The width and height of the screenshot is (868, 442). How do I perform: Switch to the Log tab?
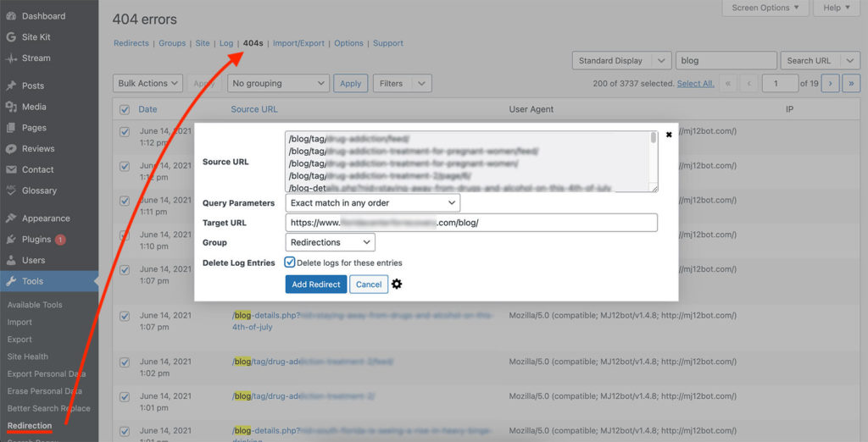coord(226,43)
